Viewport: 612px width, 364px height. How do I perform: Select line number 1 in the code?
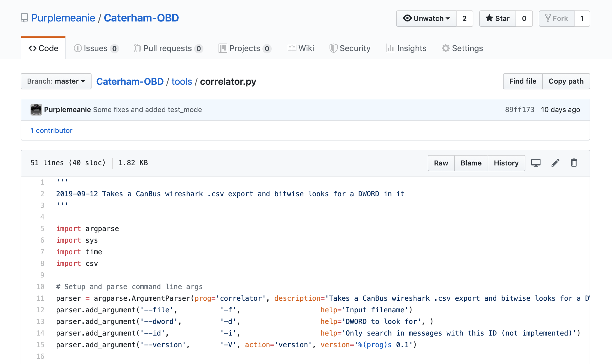click(42, 182)
